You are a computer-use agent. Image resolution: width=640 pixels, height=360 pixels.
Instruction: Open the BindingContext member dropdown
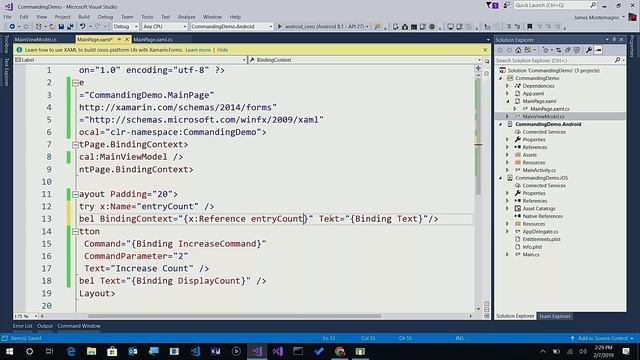365,60
